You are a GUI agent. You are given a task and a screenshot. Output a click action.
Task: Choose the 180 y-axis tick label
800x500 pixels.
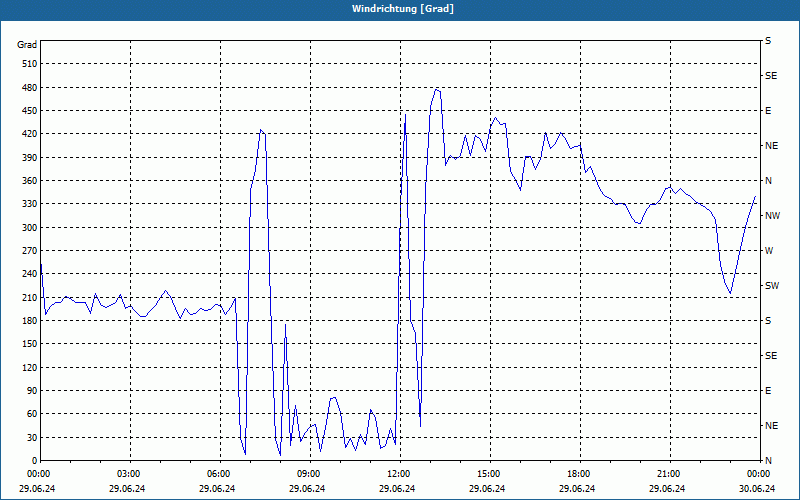30,321
